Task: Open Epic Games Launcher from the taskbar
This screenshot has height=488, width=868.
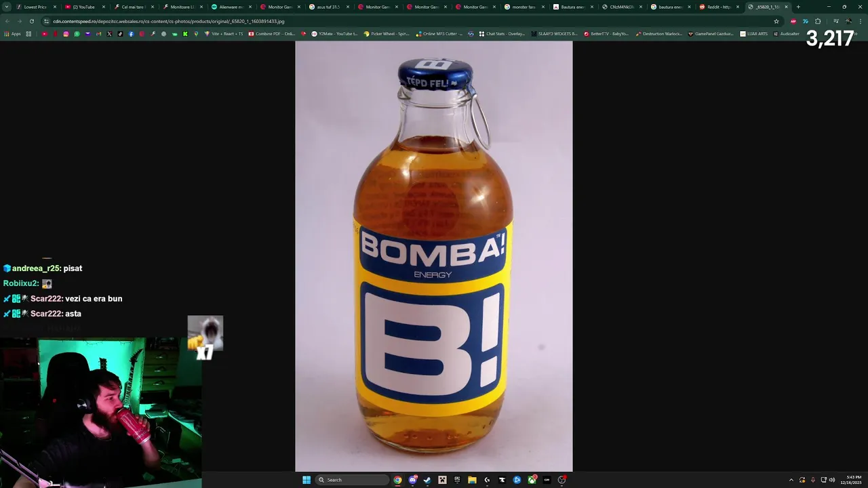Action: (457, 480)
